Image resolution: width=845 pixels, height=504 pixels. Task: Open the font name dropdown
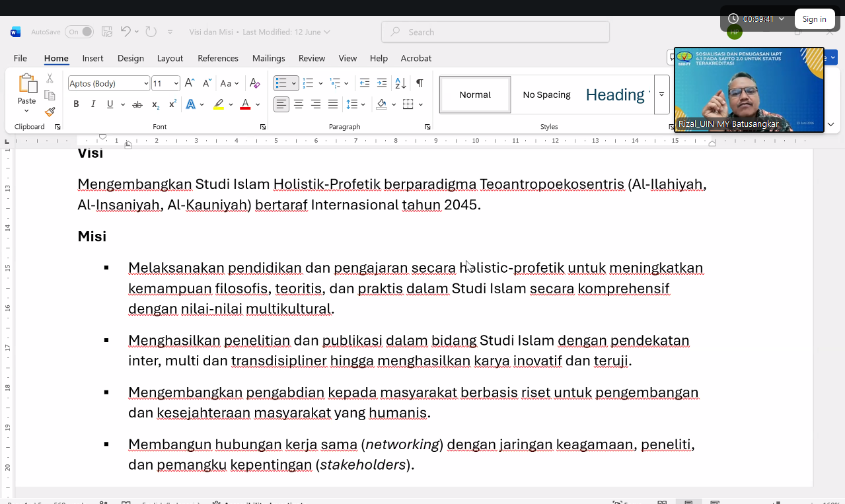coord(146,83)
